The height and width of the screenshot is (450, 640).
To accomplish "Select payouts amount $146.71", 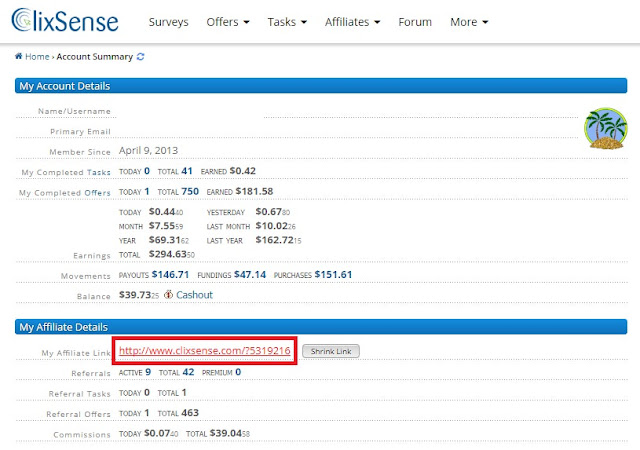I will [170, 275].
